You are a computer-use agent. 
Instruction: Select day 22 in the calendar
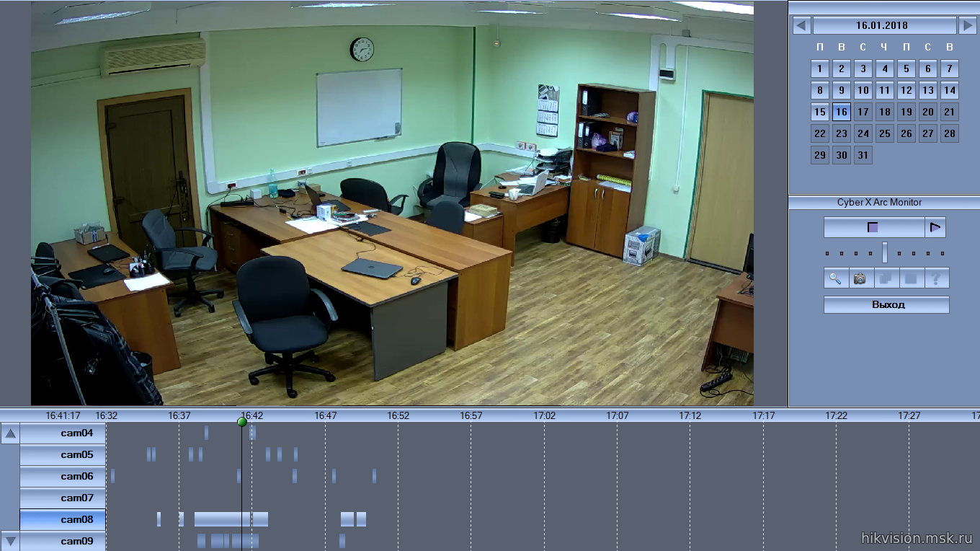[x=820, y=133]
